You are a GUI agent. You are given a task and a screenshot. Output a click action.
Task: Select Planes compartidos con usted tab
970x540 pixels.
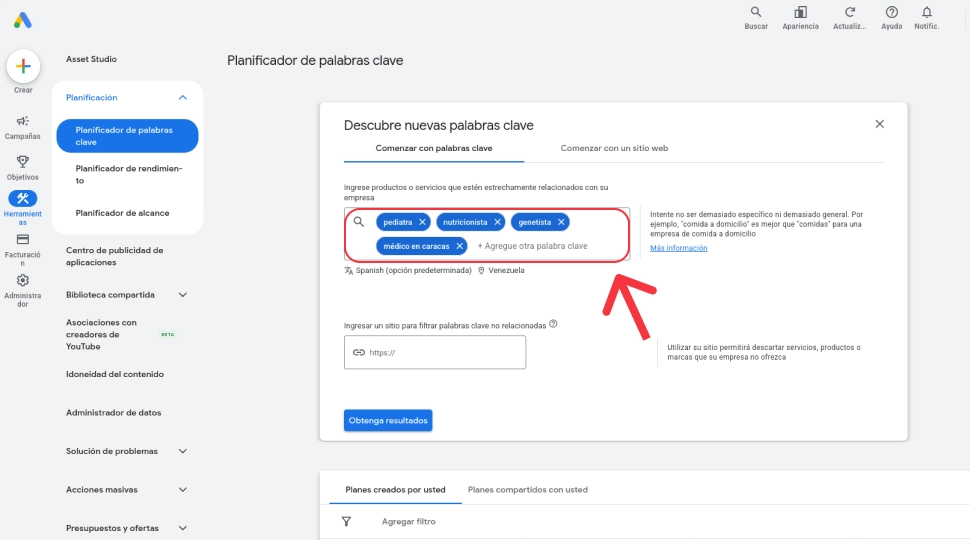(528, 490)
